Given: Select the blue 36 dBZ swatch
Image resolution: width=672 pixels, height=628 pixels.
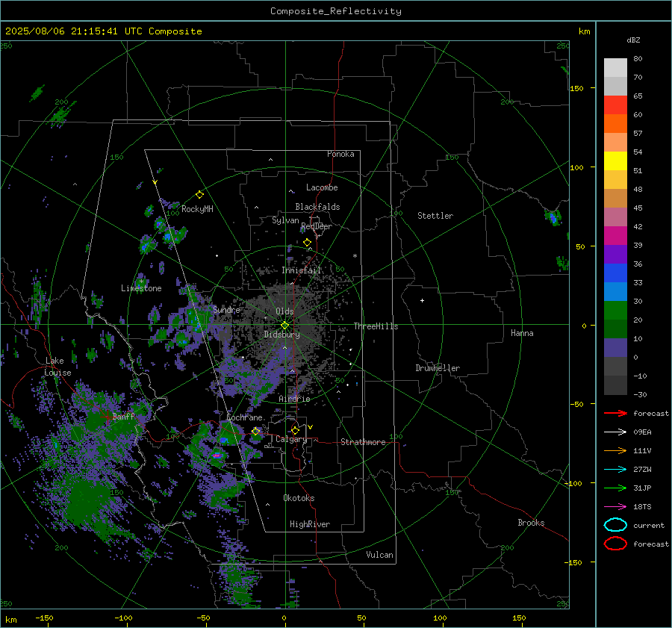Looking at the screenshot, I should [x=615, y=273].
